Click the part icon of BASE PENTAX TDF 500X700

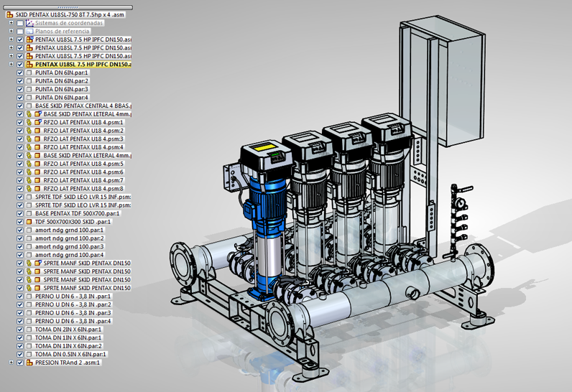29,213
